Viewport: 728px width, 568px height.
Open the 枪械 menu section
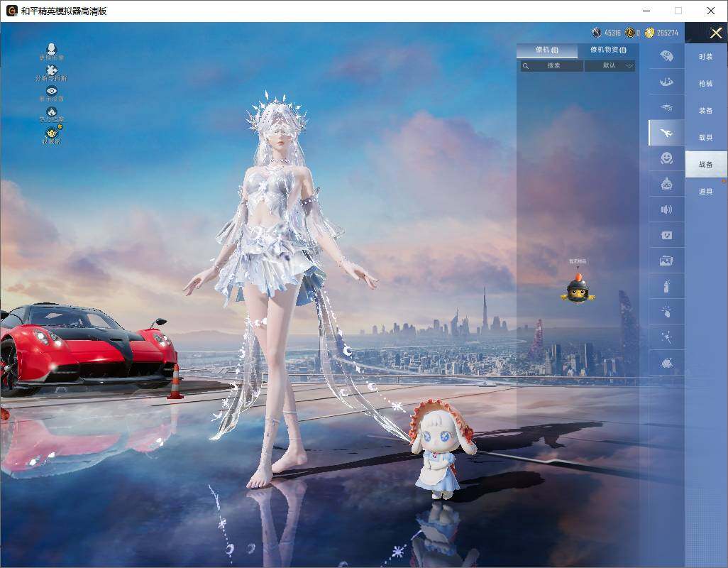[706, 84]
